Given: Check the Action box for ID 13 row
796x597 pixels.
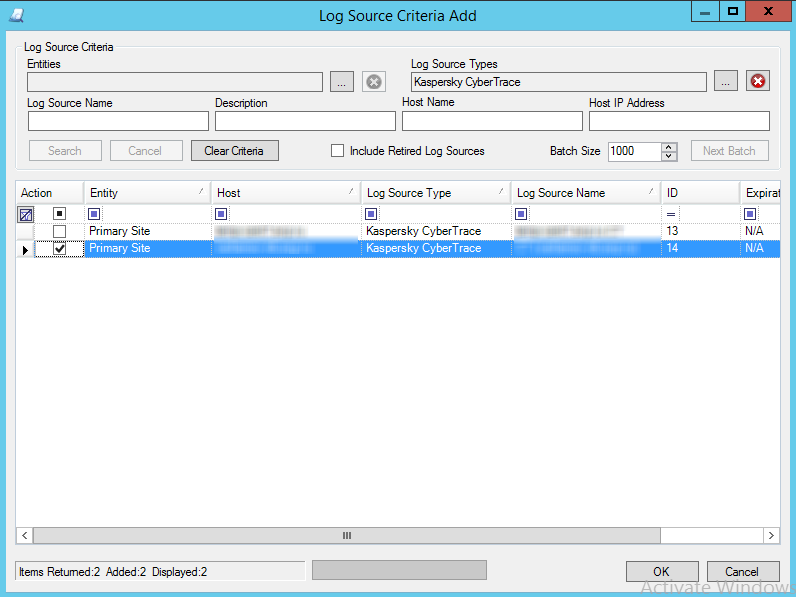Looking at the screenshot, I should 60,231.
